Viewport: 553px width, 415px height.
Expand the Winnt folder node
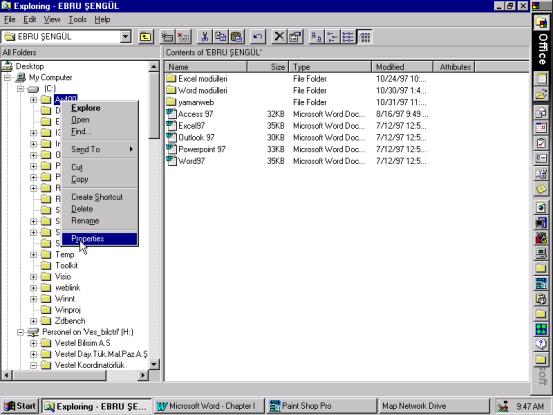(x=34, y=299)
